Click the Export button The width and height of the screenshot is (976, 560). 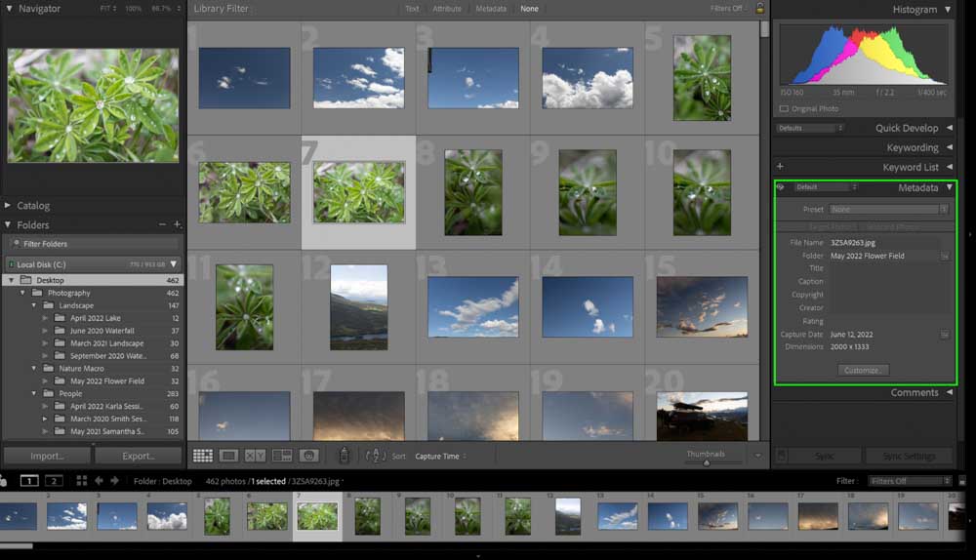click(x=139, y=456)
